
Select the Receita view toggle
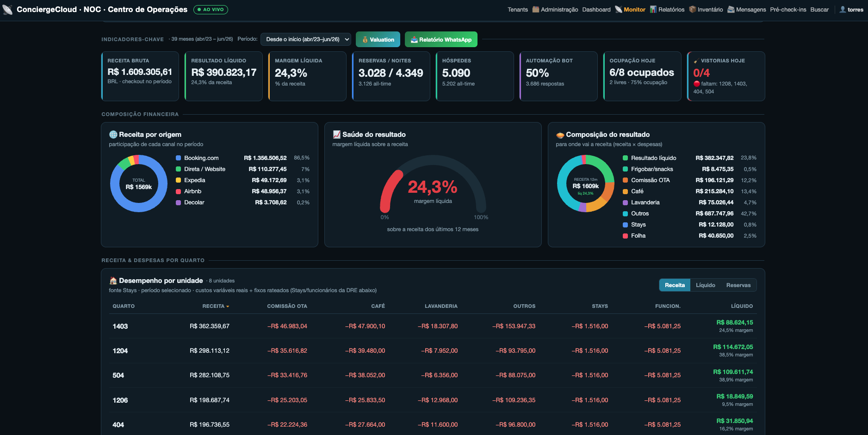tap(675, 285)
